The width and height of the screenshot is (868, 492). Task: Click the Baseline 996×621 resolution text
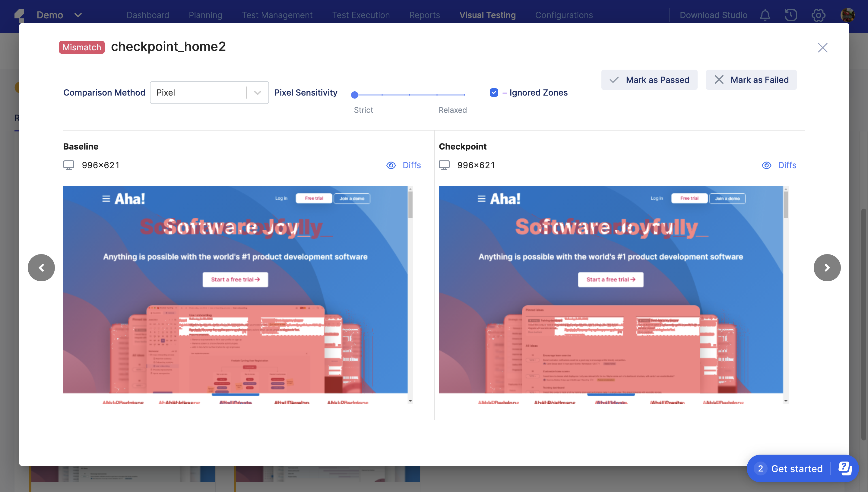point(101,165)
